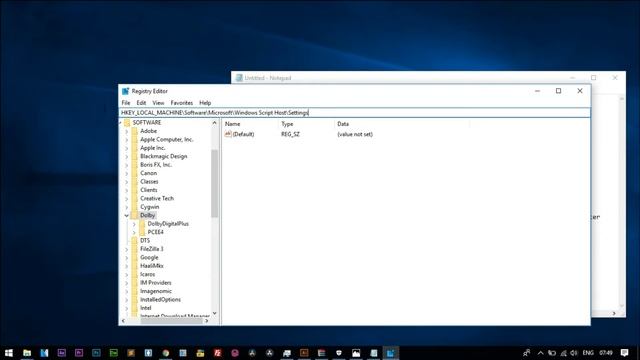Expand the Apple Computer, Inc. key
640x360 pixels.
point(127,140)
